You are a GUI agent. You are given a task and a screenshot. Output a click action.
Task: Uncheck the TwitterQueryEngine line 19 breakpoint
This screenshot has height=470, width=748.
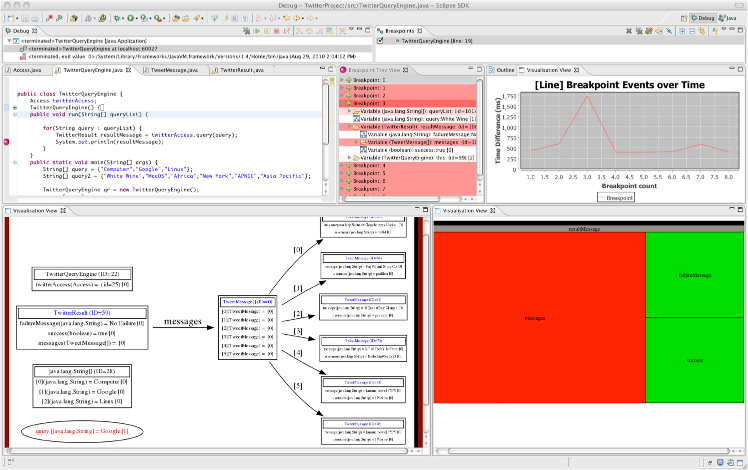point(380,41)
